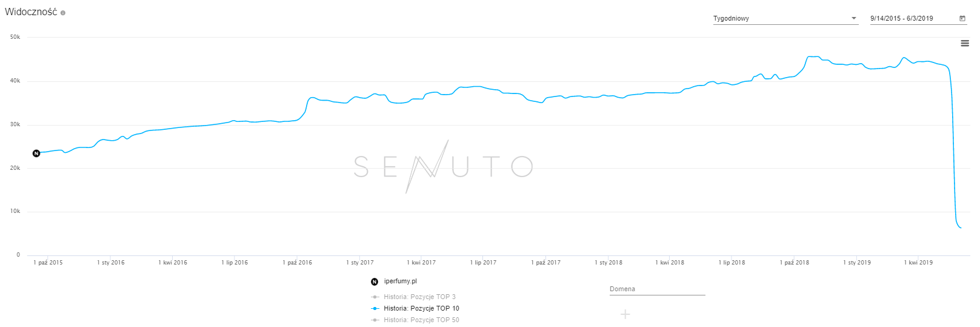Screen dimensions: 980x327
Task: Focus the Domena input field
Action: pyautogui.click(x=657, y=289)
